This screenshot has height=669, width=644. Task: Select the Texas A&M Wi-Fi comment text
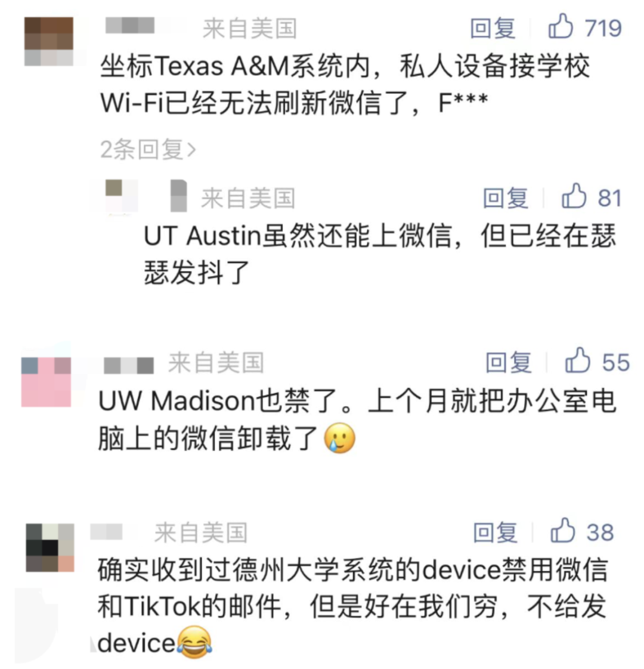coord(345,85)
